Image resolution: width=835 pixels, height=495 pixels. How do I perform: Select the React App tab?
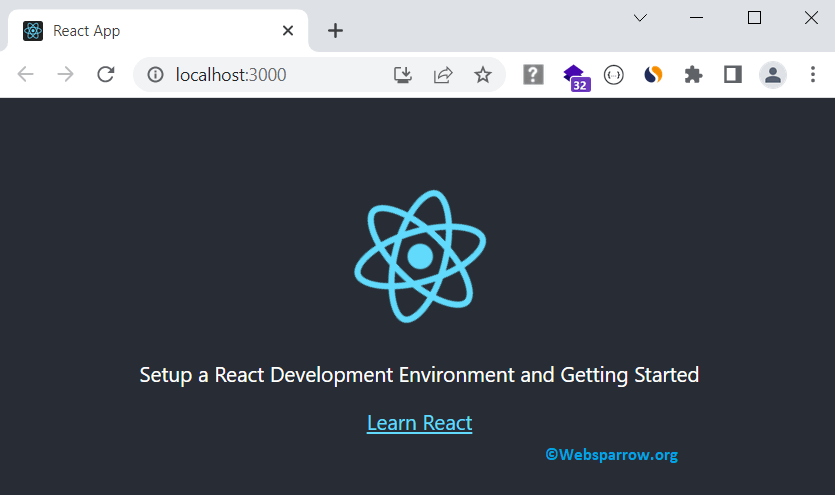(x=158, y=31)
